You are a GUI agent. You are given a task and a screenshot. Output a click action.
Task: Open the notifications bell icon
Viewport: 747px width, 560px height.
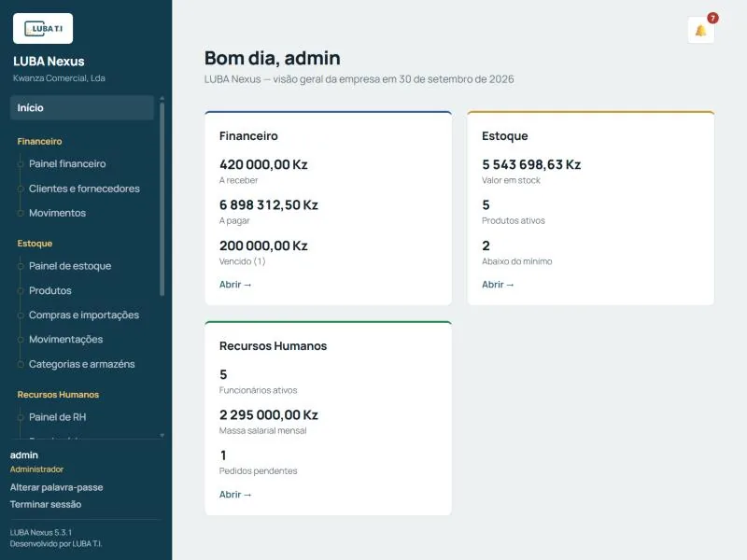[x=700, y=31]
